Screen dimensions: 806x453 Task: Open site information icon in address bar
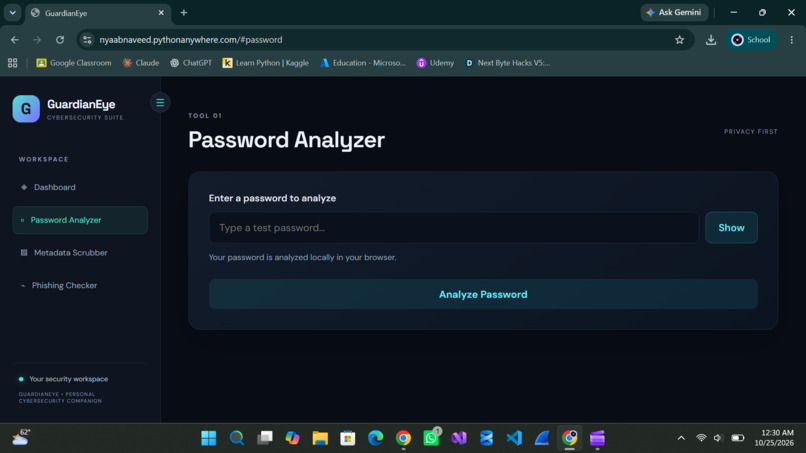(x=87, y=40)
